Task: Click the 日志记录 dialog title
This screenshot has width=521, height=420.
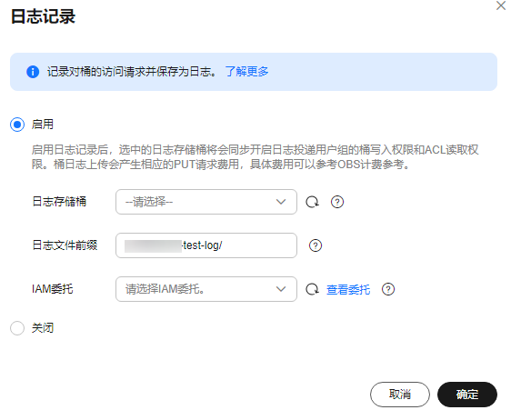Action: tap(44, 16)
